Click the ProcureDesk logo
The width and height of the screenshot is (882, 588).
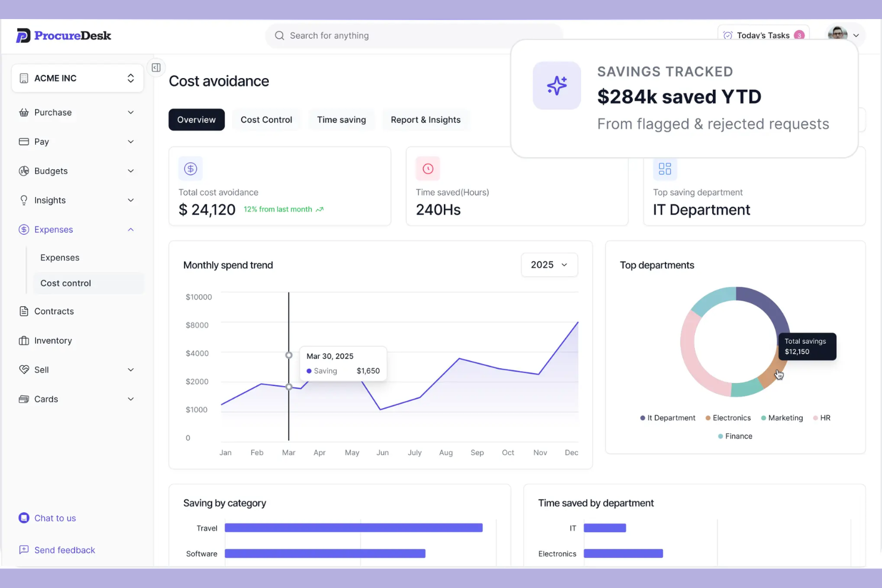(64, 36)
